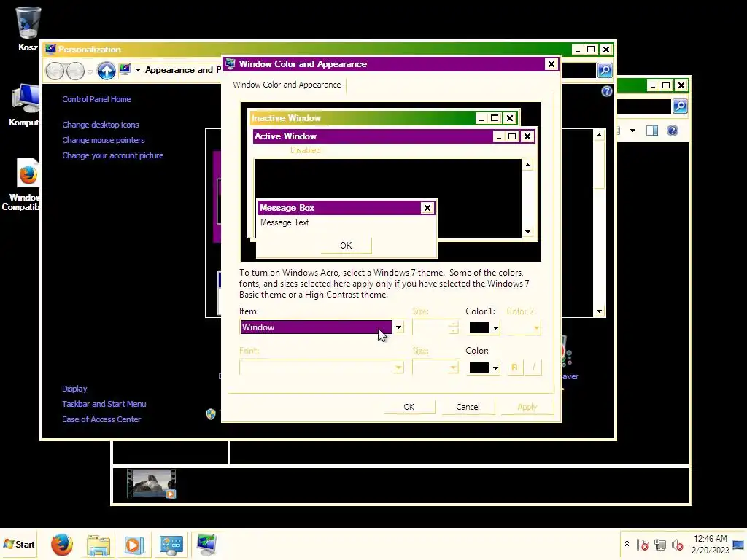
Task: Click the muted volume tray icon
Action: click(x=677, y=544)
